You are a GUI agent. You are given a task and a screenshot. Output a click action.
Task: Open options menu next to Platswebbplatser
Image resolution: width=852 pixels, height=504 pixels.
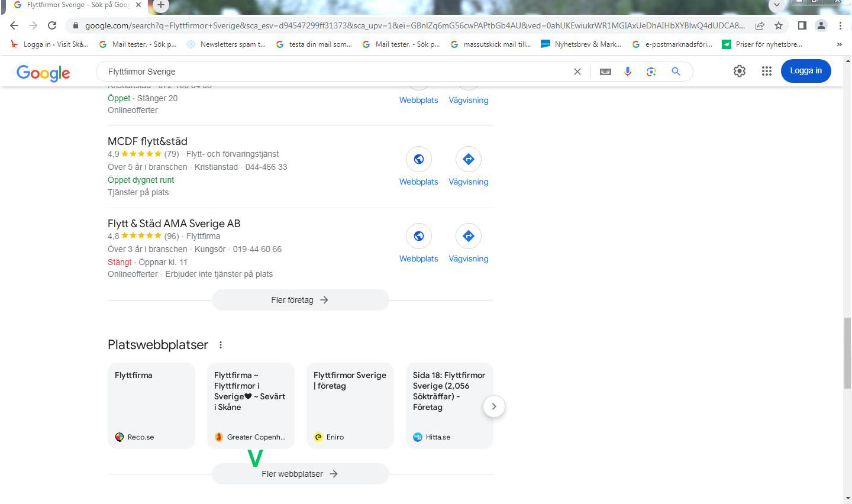pyautogui.click(x=221, y=345)
